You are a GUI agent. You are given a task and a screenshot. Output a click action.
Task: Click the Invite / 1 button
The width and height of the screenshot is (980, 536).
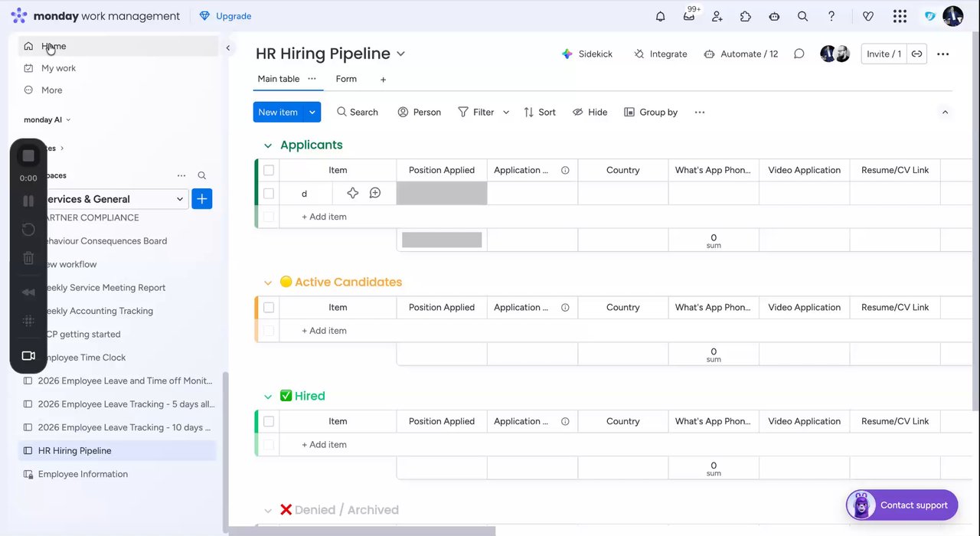pos(884,54)
